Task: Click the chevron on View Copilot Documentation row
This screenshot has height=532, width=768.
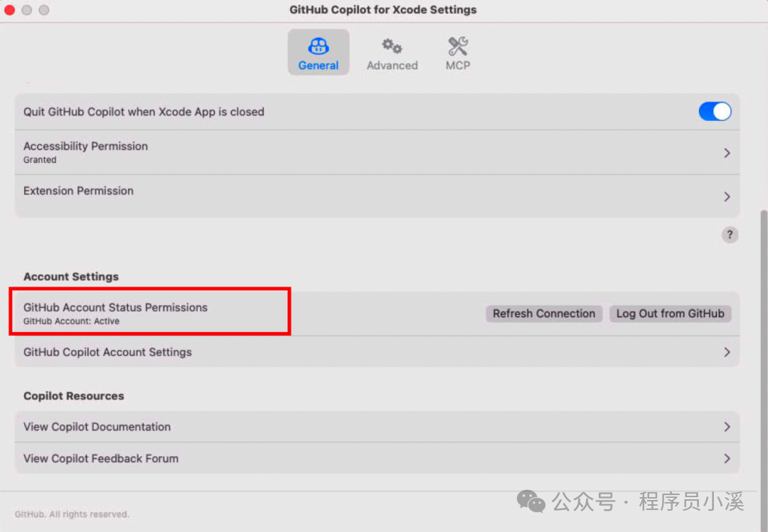Action: point(726,427)
